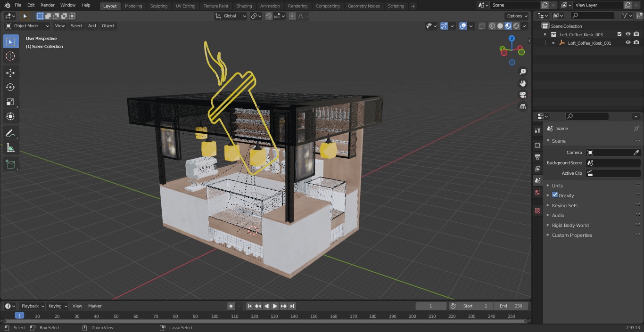
Task: Open the Marker menu in timeline
Action: (95, 306)
